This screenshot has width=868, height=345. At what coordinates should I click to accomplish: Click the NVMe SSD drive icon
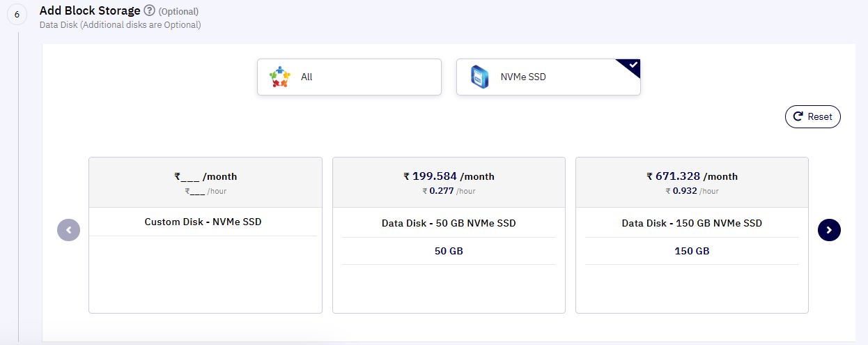[479, 77]
